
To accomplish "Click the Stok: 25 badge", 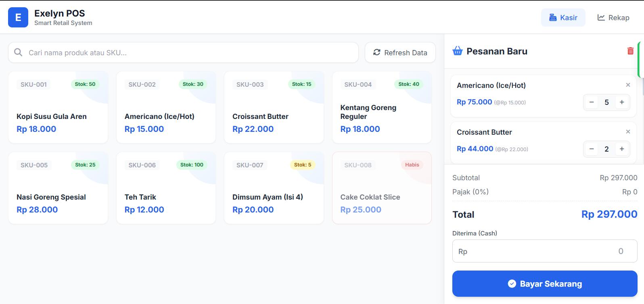I will pyautogui.click(x=85, y=165).
